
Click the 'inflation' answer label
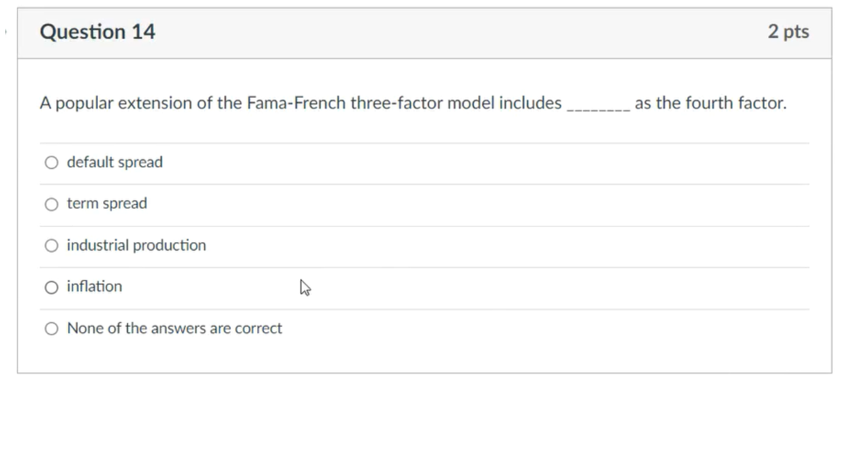point(94,286)
